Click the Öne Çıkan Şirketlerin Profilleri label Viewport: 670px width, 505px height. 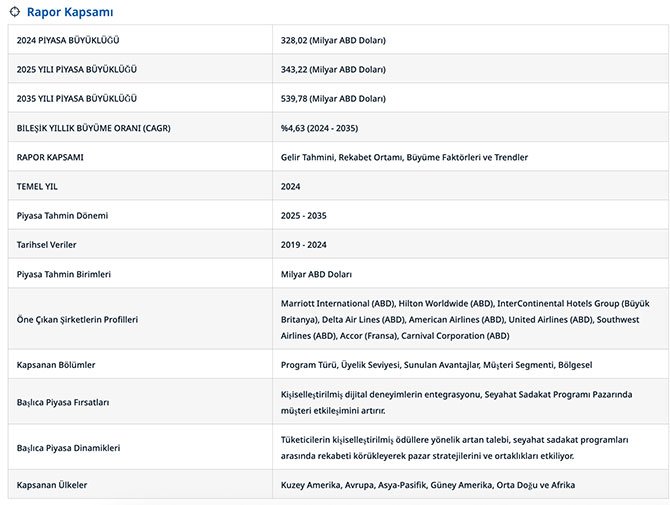point(78,319)
